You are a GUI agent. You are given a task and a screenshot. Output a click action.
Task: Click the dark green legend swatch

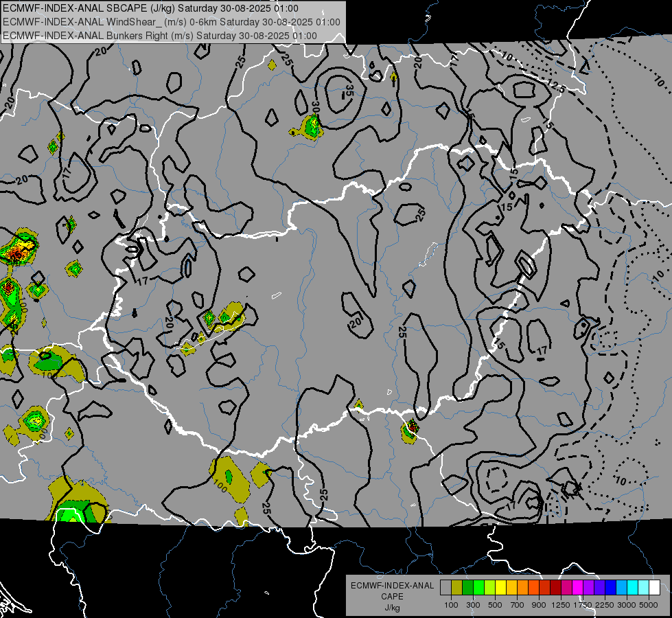click(467, 588)
